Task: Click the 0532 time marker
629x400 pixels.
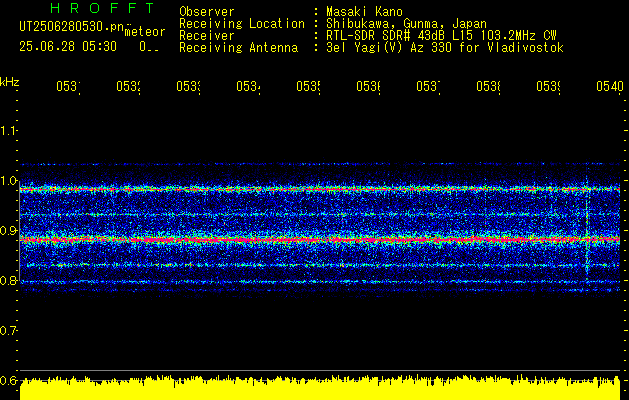Action: point(128,86)
